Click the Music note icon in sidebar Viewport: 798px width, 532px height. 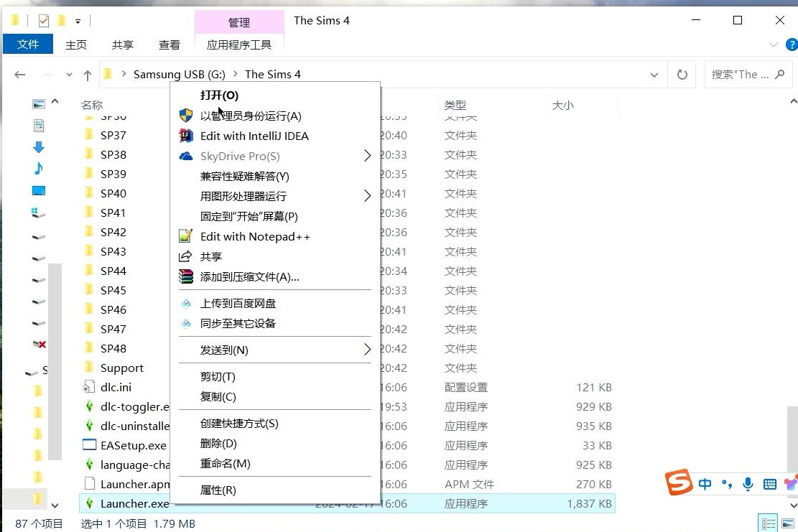pos(39,168)
